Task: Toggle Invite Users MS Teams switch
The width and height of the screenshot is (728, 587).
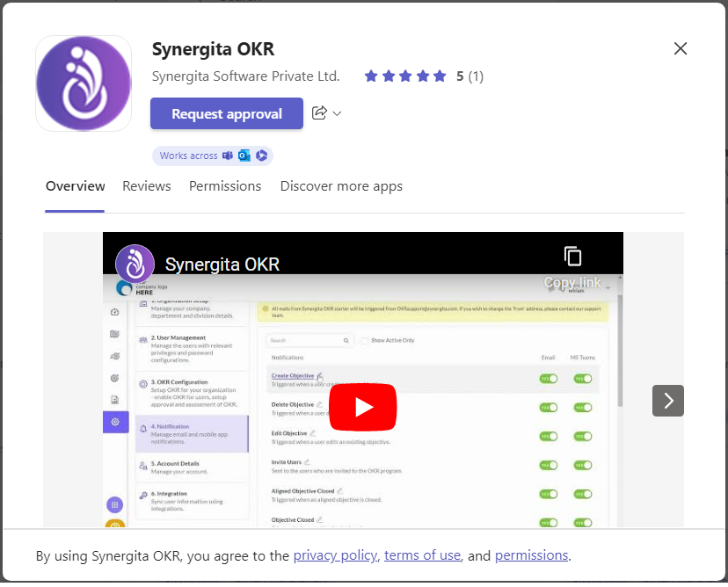Action: (x=583, y=465)
